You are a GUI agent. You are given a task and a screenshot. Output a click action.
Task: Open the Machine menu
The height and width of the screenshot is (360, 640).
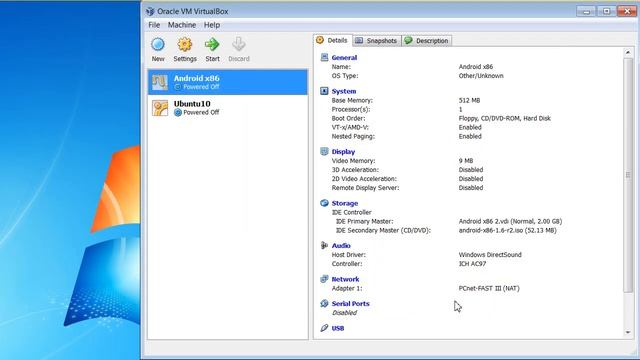pyautogui.click(x=182, y=25)
